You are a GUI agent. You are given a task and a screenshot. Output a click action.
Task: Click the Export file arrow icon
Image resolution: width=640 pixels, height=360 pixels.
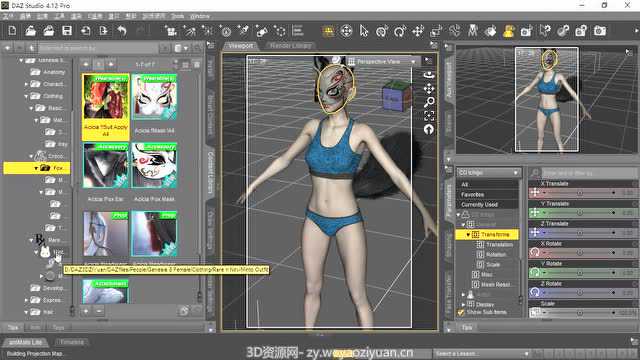[x=103, y=31]
